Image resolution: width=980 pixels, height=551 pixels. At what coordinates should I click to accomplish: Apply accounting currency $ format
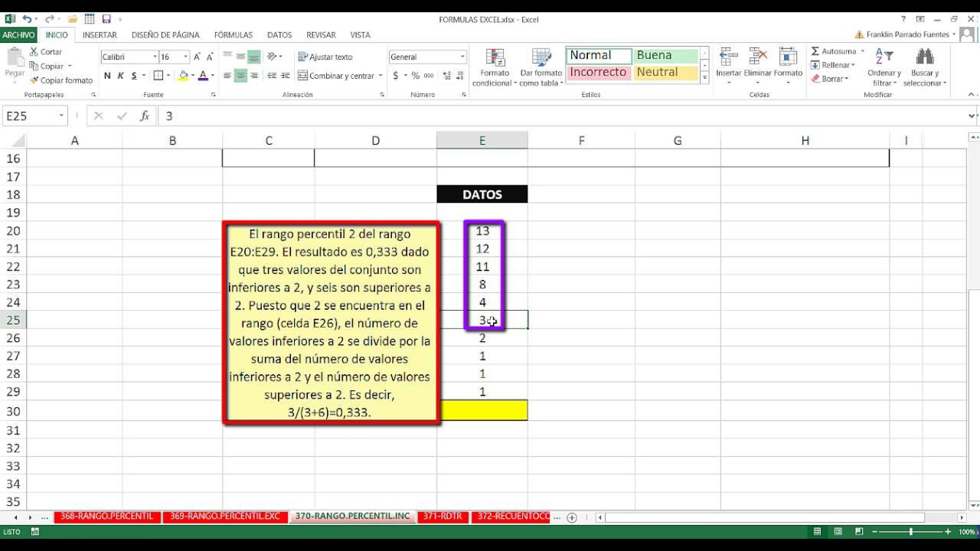point(395,76)
